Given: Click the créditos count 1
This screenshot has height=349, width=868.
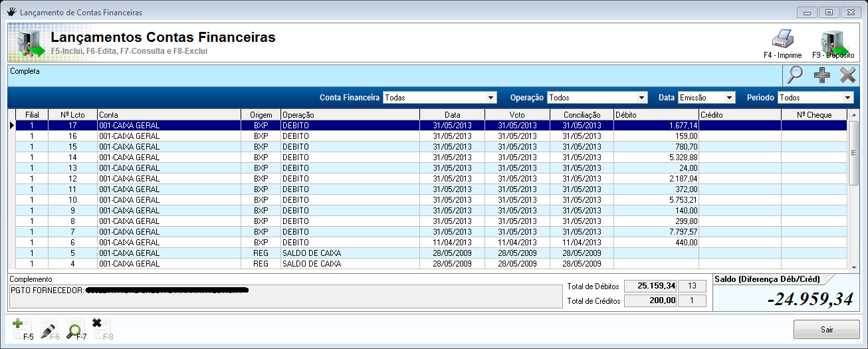Looking at the screenshot, I should coord(692,300).
